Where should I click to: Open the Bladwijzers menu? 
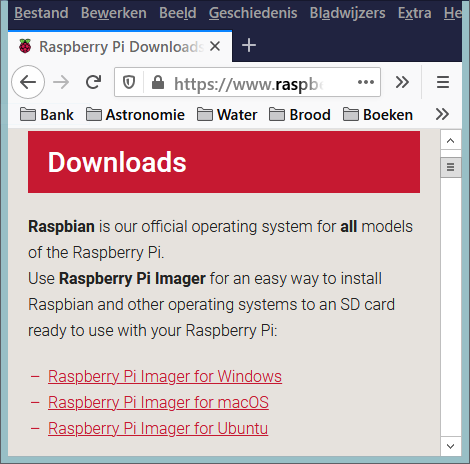[347, 13]
